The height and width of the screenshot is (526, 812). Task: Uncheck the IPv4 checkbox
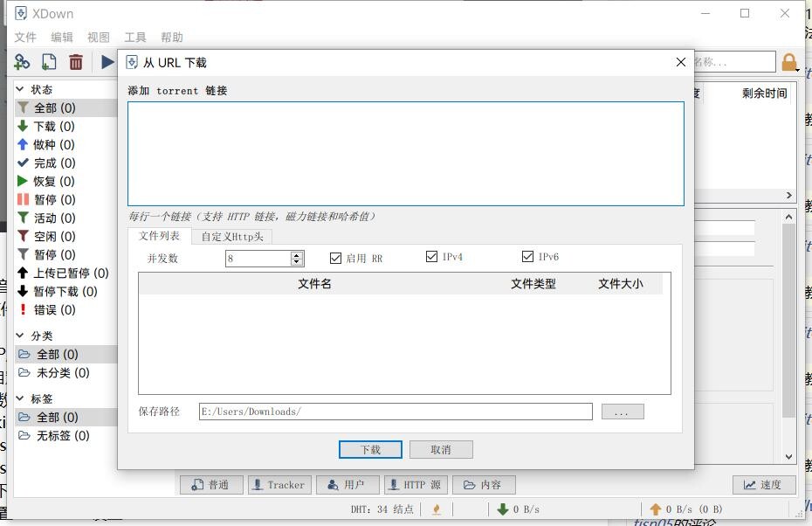pyautogui.click(x=431, y=257)
